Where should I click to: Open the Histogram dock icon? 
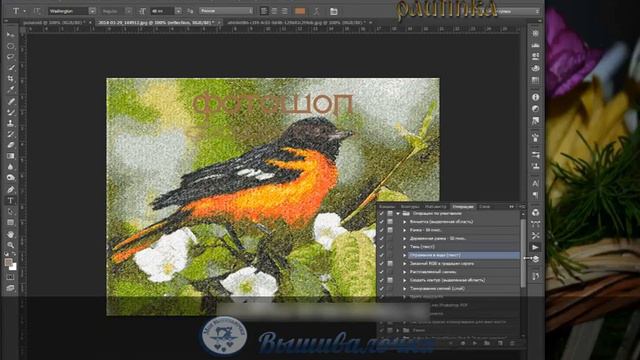(x=536, y=45)
